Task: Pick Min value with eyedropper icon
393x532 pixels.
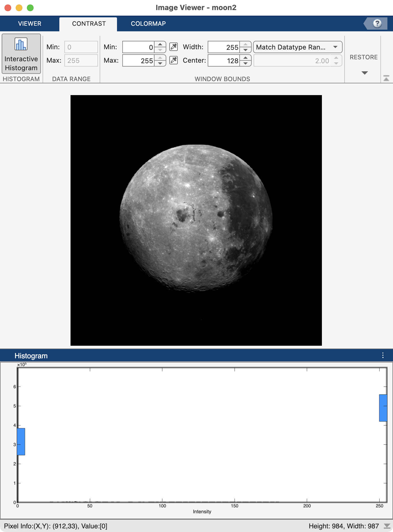Action: [x=174, y=47]
